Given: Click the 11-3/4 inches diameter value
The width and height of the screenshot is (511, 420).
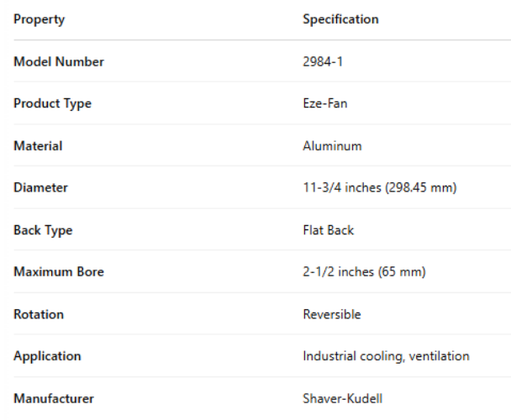Looking at the screenshot, I should [x=379, y=188].
